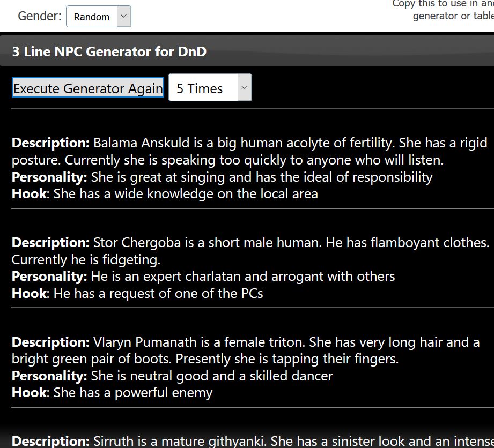494x448 pixels.
Task: Click the 3 Line NPC Generator header
Action: pyautogui.click(x=109, y=51)
